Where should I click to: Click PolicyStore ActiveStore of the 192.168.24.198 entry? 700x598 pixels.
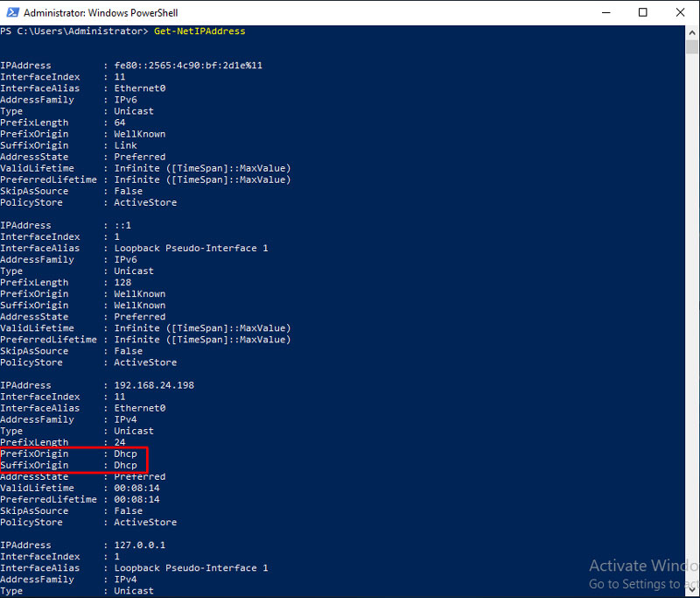pos(145,523)
